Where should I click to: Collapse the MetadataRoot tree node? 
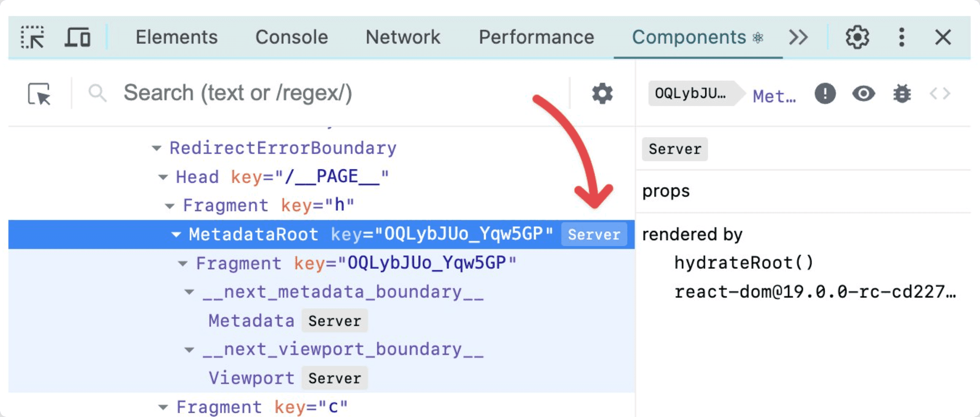click(176, 234)
